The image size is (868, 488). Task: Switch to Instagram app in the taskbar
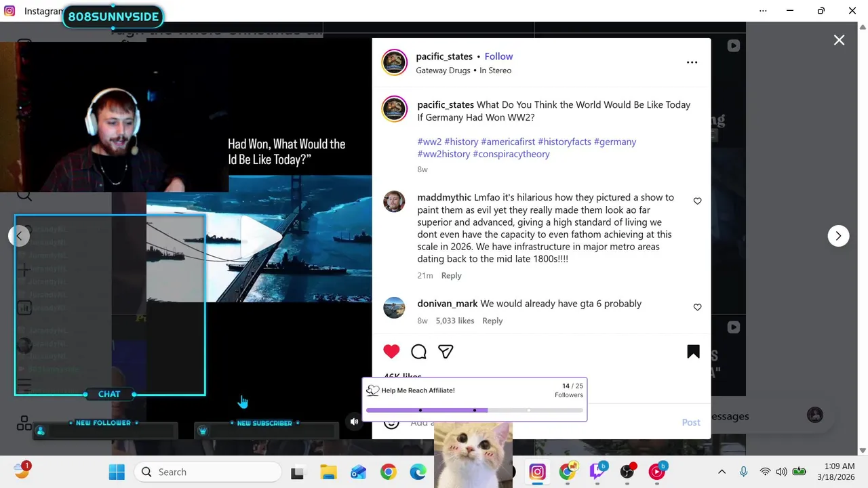coord(537,472)
